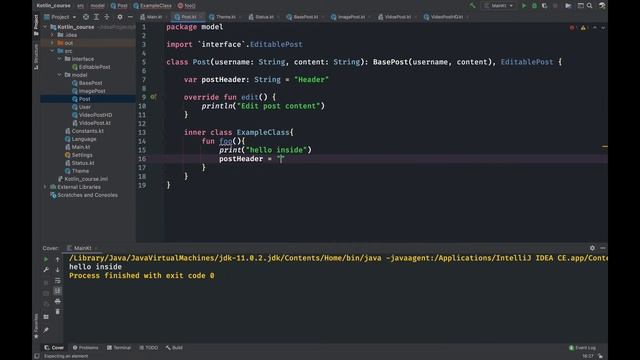This screenshot has height=360, width=640.
Task: Open the Structure side tool window
Action: click(x=36, y=57)
